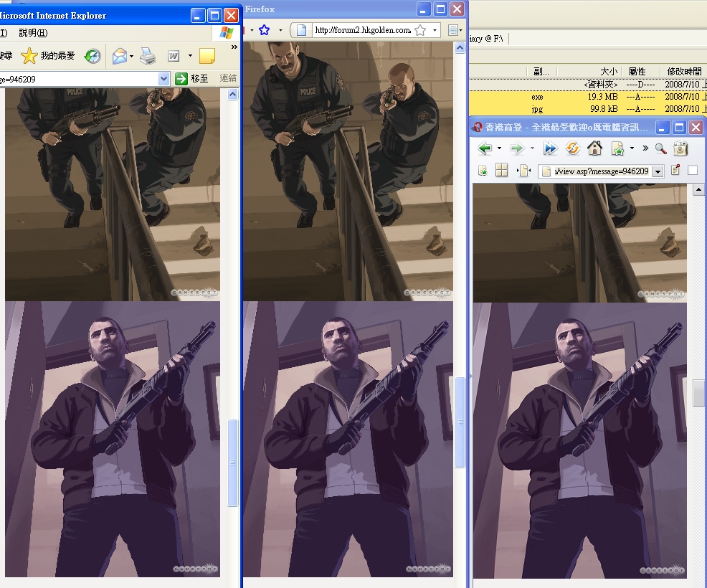Click the page identity icon in Firefox URL bar

[302, 30]
